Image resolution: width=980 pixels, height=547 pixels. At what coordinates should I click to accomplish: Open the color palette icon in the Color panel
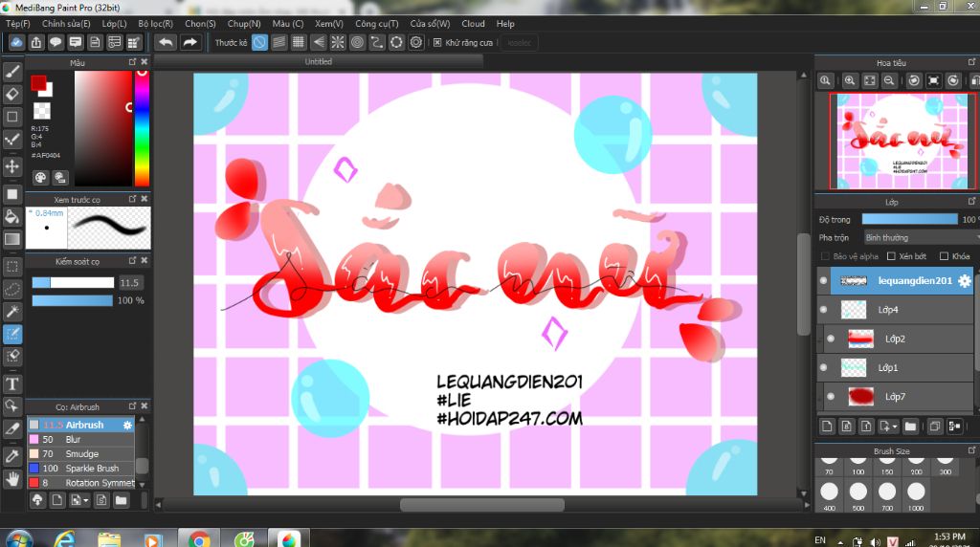(40, 177)
